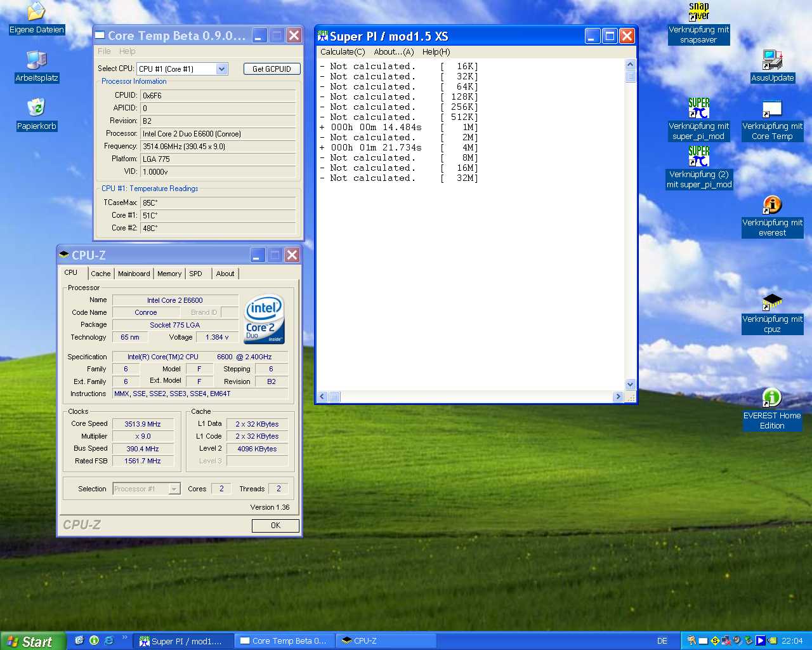Click the taskbar clock showing 22:04

coord(792,641)
